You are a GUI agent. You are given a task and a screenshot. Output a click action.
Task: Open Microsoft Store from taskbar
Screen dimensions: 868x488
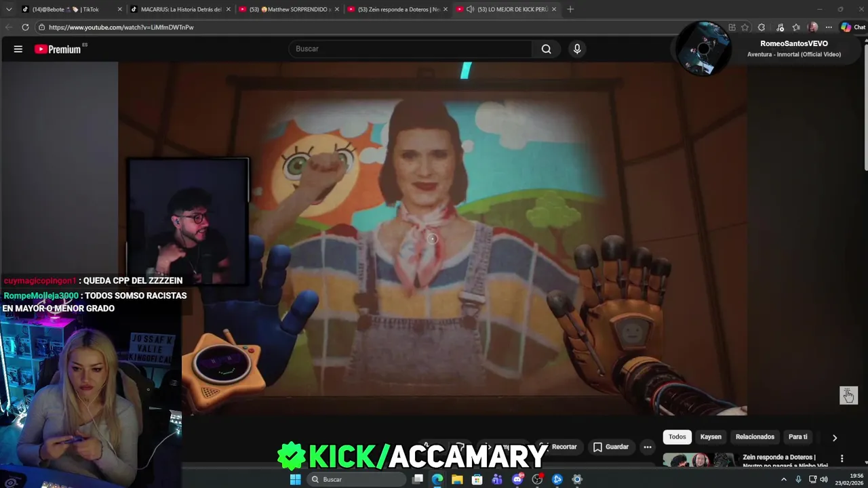(x=477, y=479)
